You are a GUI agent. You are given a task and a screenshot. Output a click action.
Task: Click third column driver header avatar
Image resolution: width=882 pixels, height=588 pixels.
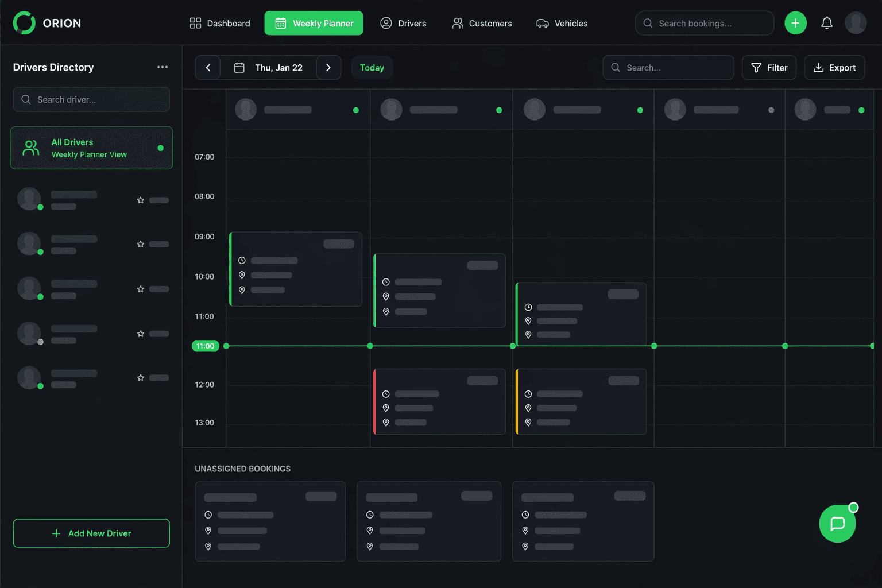(x=535, y=110)
